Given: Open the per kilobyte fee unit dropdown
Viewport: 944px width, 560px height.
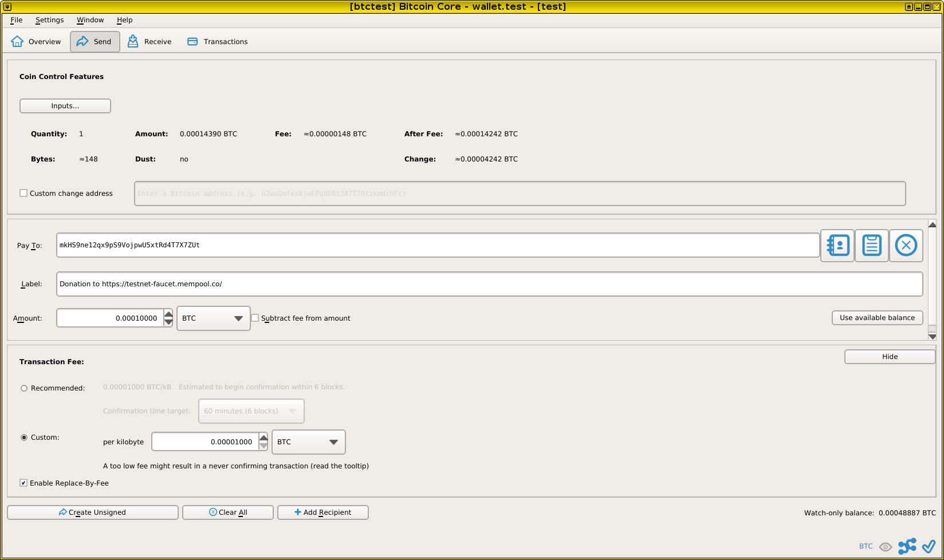Looking at the screenshot, I should pyautogui.click(x=309, y=442).
